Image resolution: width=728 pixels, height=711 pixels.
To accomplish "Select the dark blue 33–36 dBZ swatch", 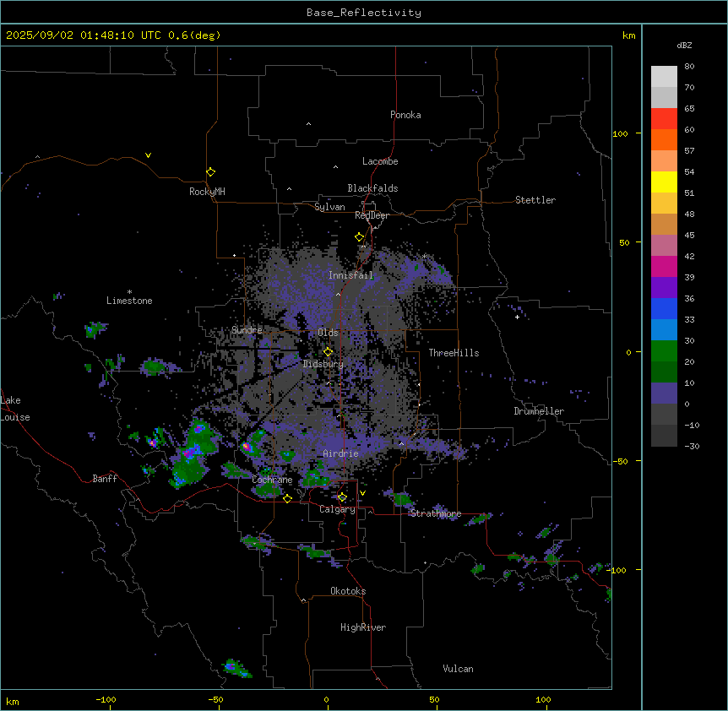I will point(664,308).
